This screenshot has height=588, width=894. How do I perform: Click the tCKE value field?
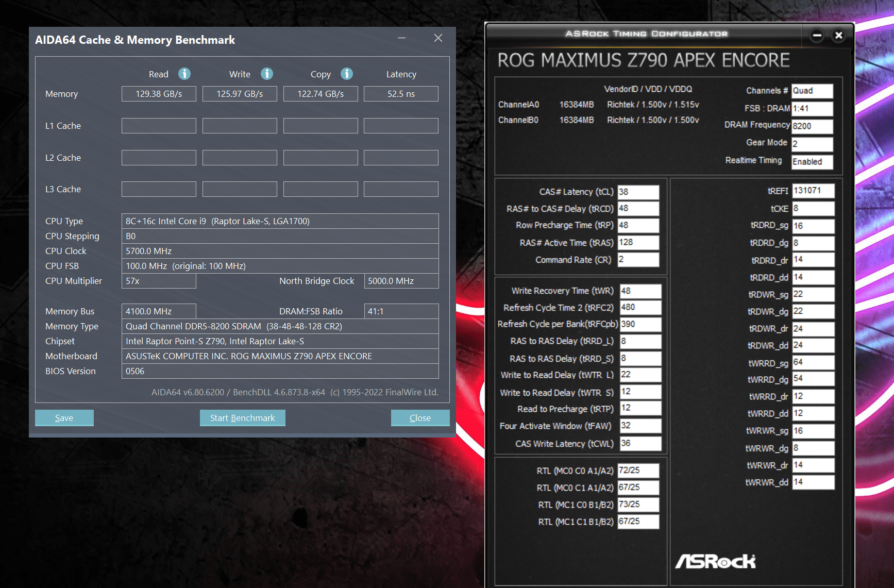813,208
